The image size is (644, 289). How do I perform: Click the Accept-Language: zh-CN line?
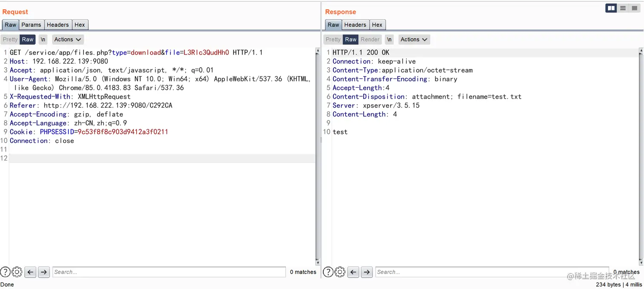pos(68,123)
